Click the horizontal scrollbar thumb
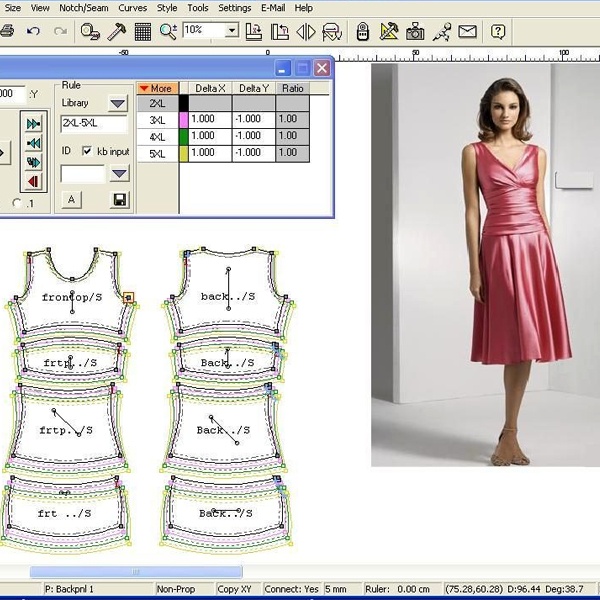The width and height of the screenshot is (600, 600). click(x=136, y=572)
